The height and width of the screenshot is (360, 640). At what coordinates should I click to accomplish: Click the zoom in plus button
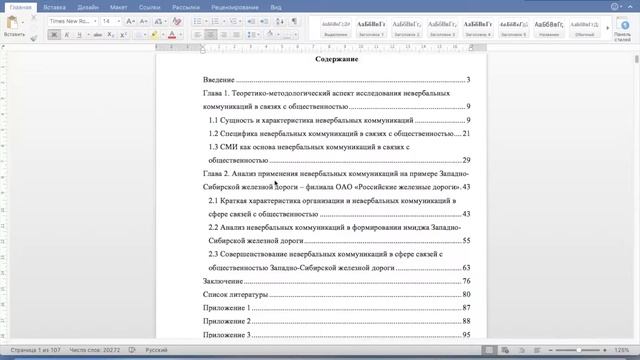point(605,350)
